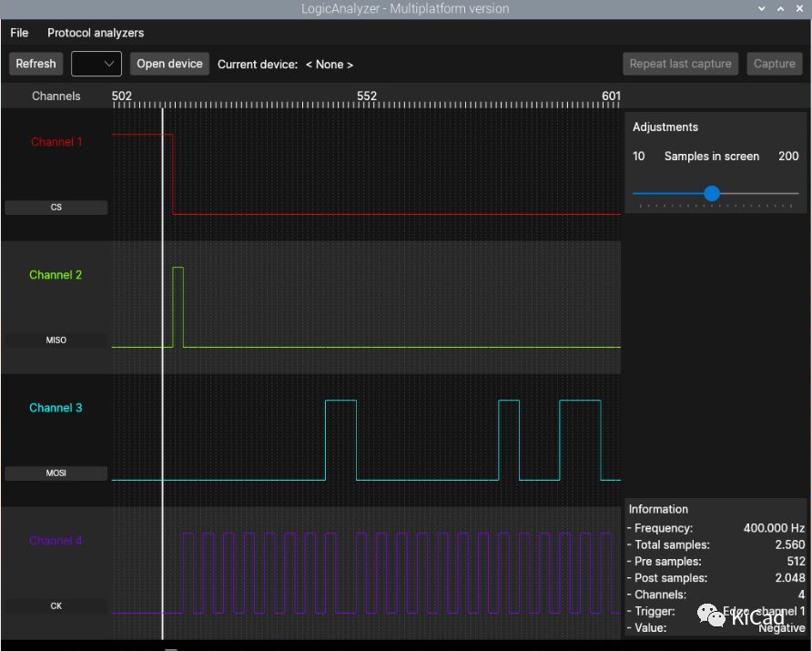Edit the MISO label field for Channel 2
812x651 pixels.
pos(56,341)
